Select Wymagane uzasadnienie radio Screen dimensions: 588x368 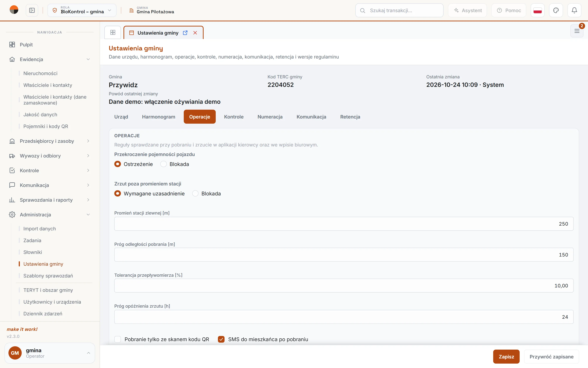point(118,194)
